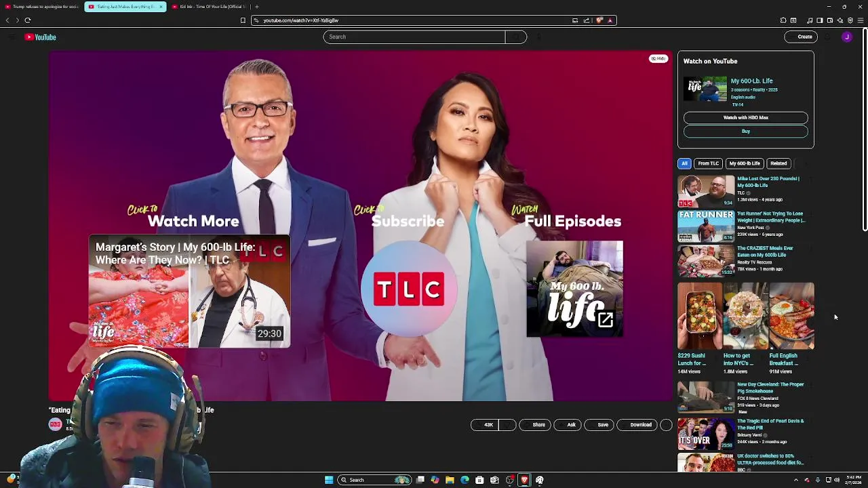Open the Brave wallet icon
The image size is (868, 488).
(x=830, y=20)
